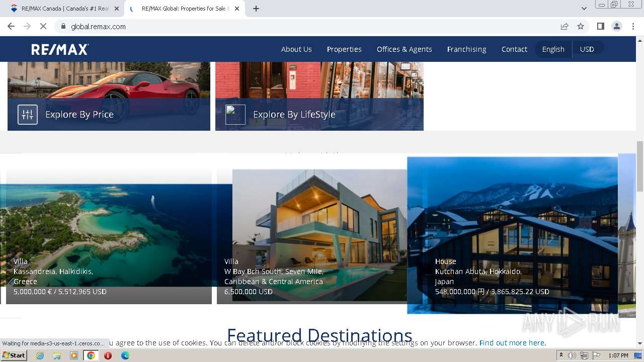The width and height of the screenshot is (644, 362).
Task: Open File Explorer from taskbar
Action: (x=57, y=355)
